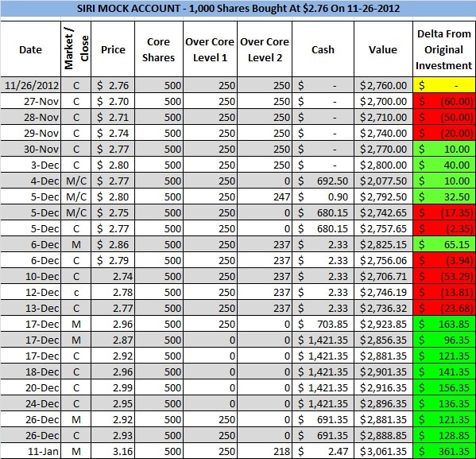Click the 121.35 delta cell in 17-Dec row
The width and height of the screenshot is (476, 459).
tap(444, 356)
